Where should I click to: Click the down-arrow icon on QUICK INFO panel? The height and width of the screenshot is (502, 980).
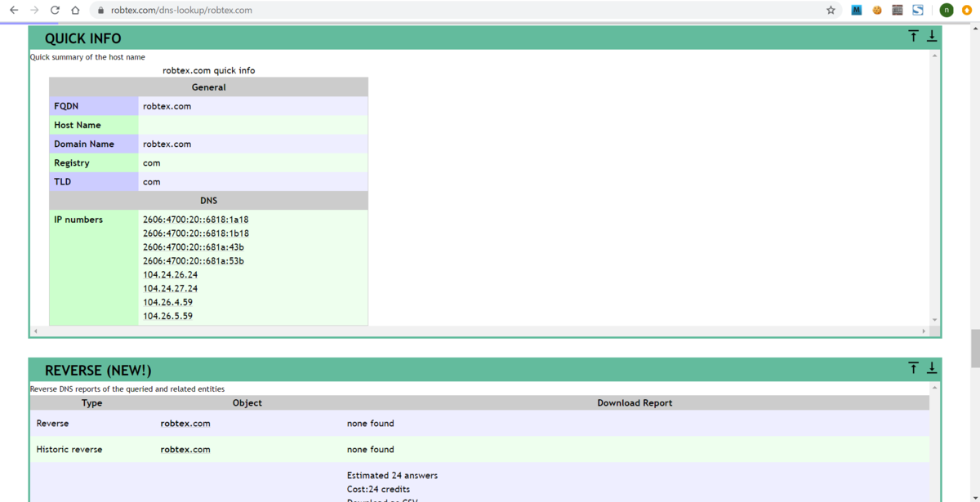coord(932,36)
